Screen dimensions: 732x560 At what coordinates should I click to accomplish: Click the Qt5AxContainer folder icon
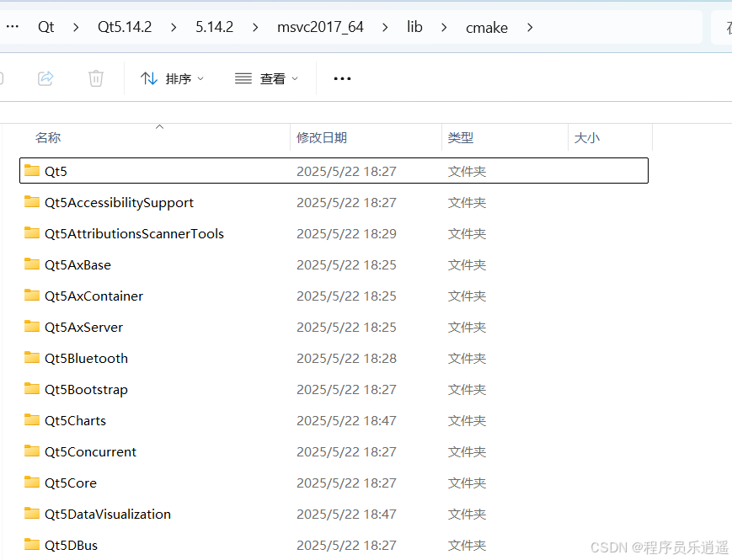click(32, 296)
